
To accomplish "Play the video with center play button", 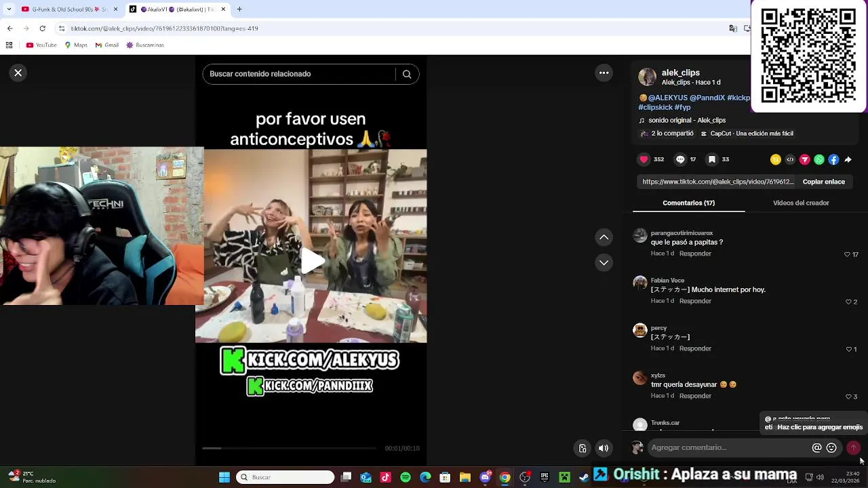I will (x=312, y=261).
